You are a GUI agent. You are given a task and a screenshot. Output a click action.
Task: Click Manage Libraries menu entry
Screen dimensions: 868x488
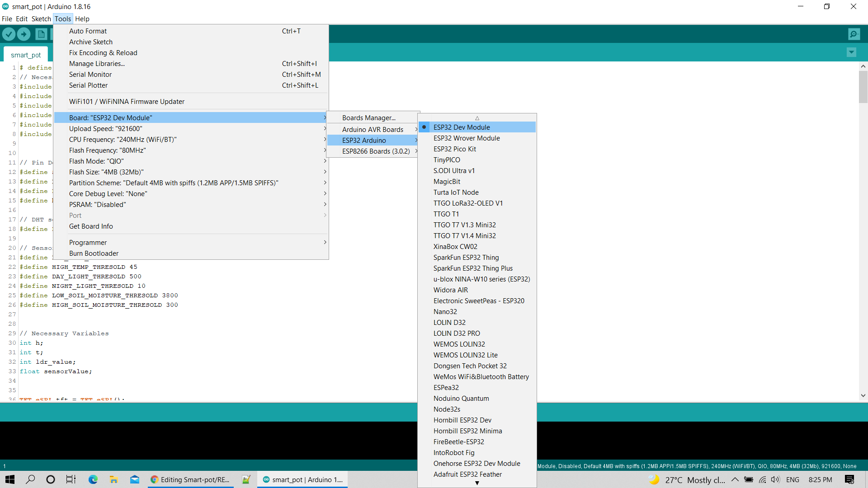97,64
